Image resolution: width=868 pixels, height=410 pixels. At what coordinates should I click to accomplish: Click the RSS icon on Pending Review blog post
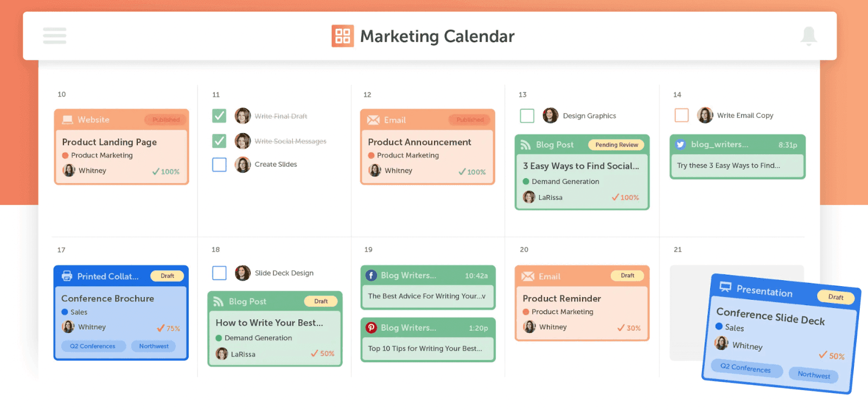pos(525,145)
